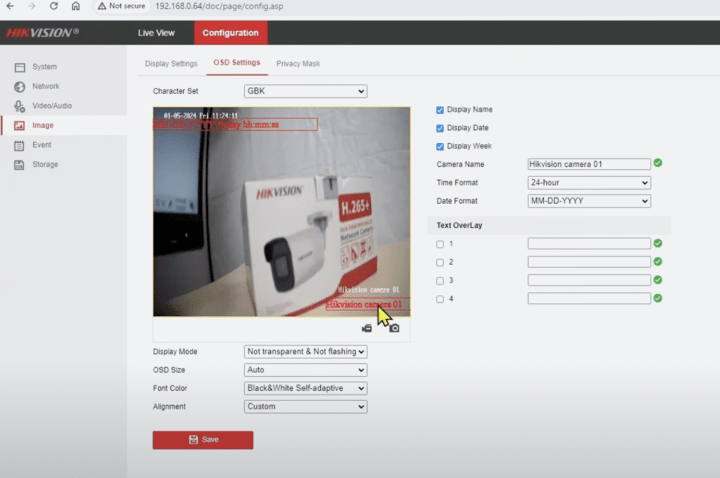This screenshot has height=478, width=720.
Task: Click the record video icon below preview
Action: pyautogui.click(x=367, y=328)
